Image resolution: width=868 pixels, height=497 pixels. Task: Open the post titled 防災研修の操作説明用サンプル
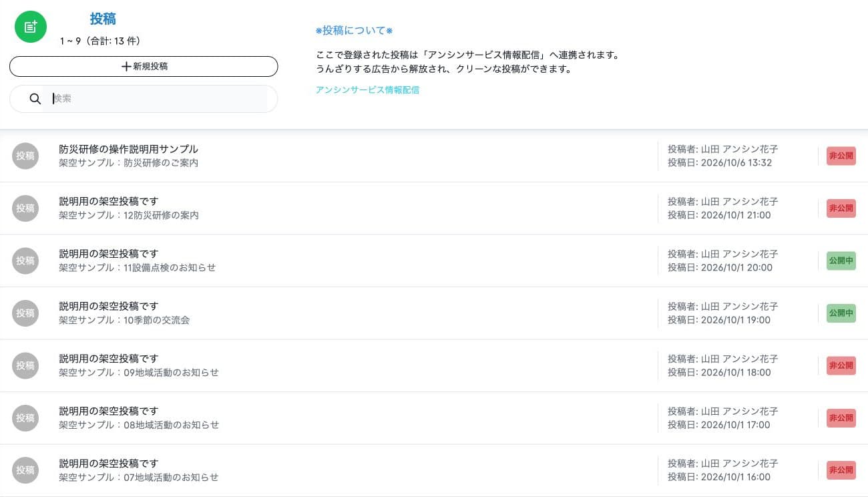(128, 149)
